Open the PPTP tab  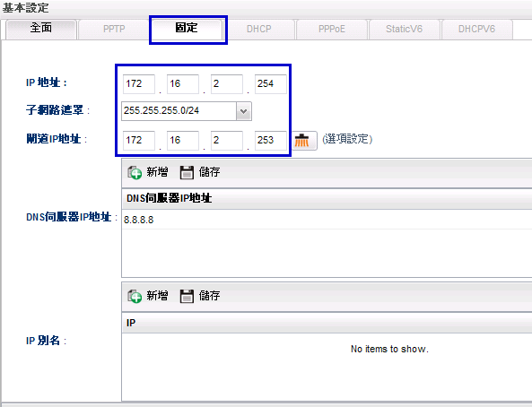tap(114, 30)
